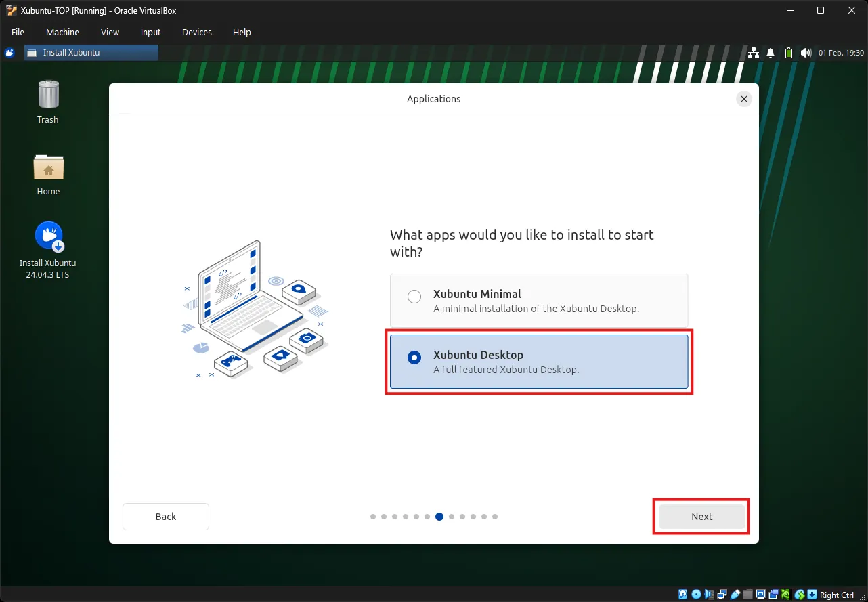Close the Applications installer dialog

point(743,99)
